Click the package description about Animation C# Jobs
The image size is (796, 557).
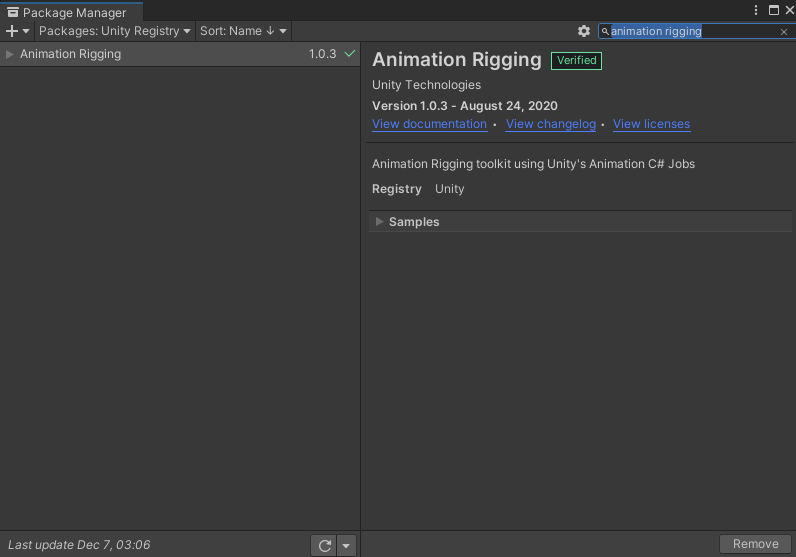coord(533,164)
